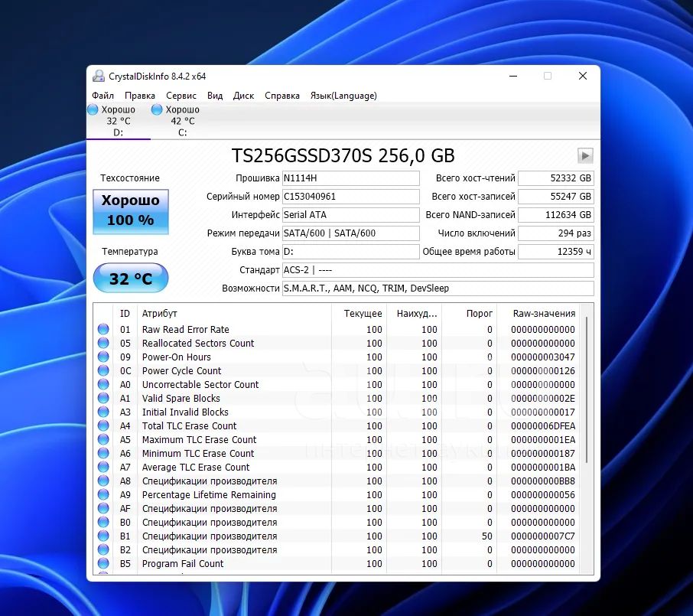
Task: Click the Порог column header
Action: coord(470,314)
